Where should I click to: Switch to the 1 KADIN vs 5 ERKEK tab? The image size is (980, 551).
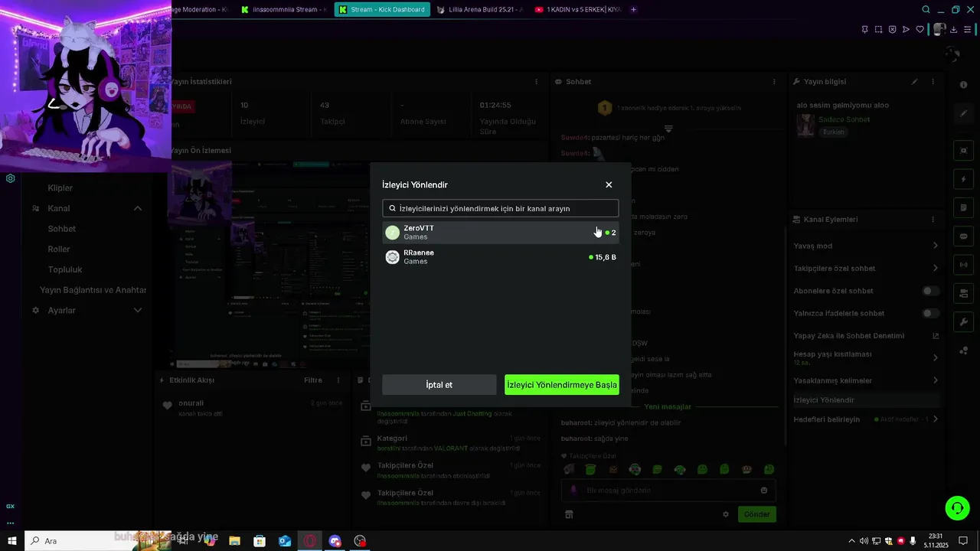(x=578, y=9)
